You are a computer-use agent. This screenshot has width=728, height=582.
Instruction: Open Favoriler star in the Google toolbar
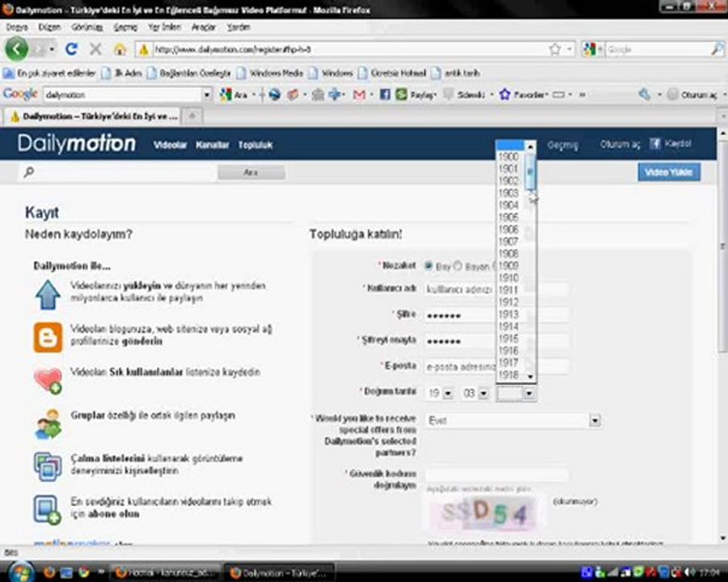coord(504,95)
